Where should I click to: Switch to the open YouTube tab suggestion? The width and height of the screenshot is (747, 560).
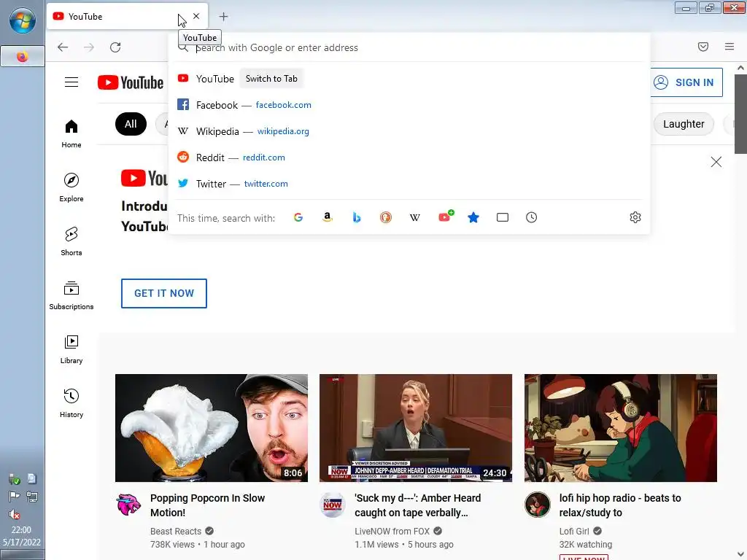pos(409,79)
